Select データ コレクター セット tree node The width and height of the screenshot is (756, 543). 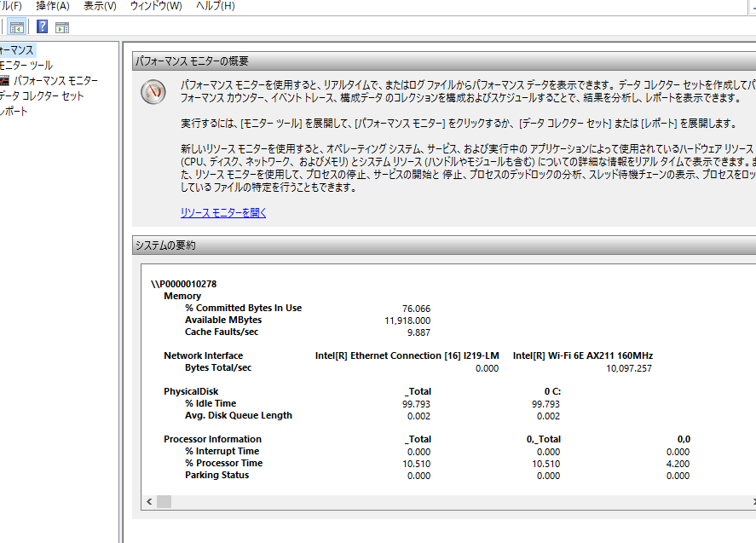pyautogui.click(x=42, y=95)
